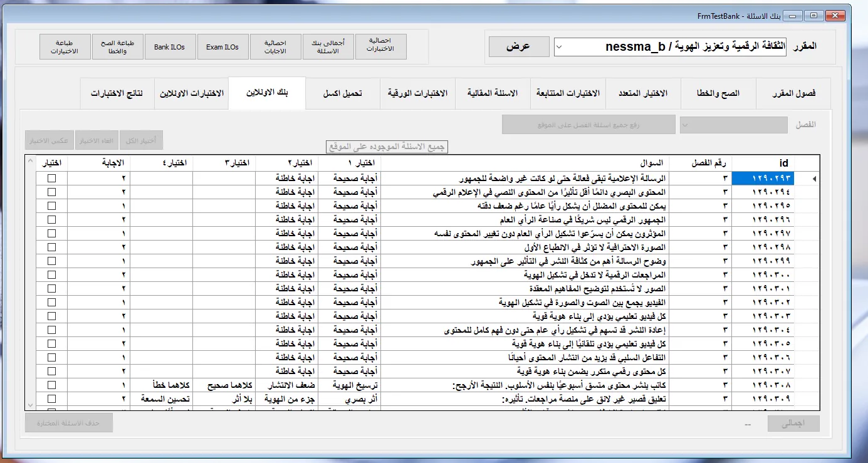Click جميع الاسئلة الموجوده على الموقع button
Viewport: 868px width, 463px height.
tap(387, 147)
